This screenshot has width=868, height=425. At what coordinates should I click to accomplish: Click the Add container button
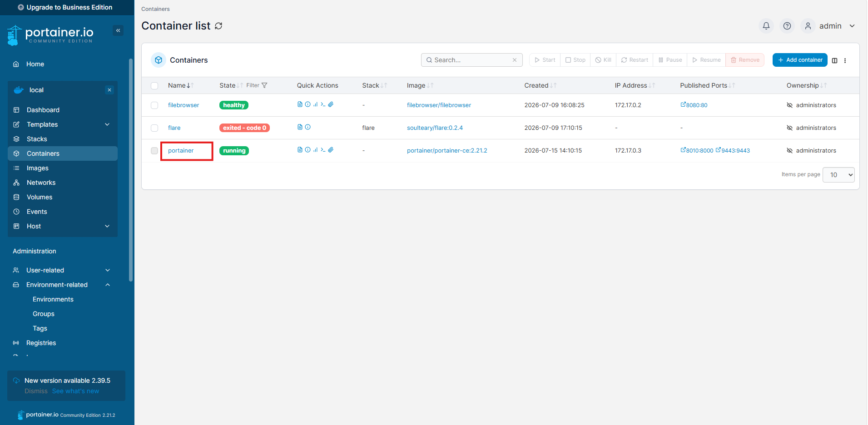point(800,60)
